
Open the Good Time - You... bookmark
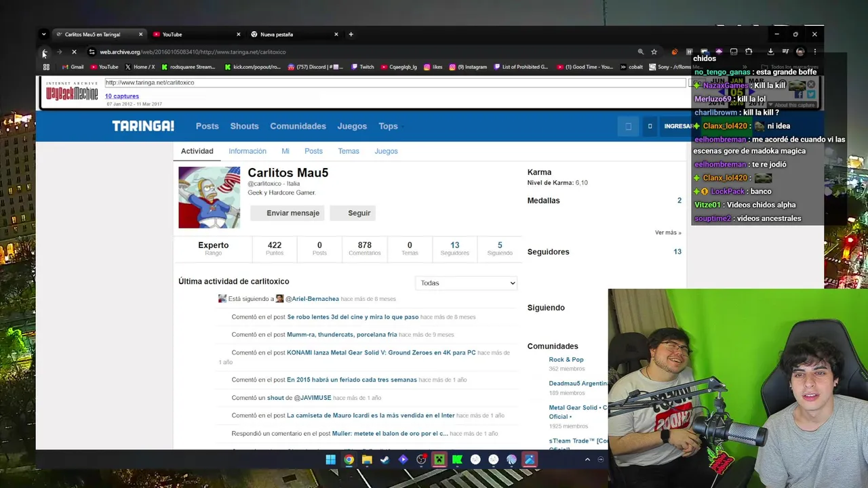point(585,67)
